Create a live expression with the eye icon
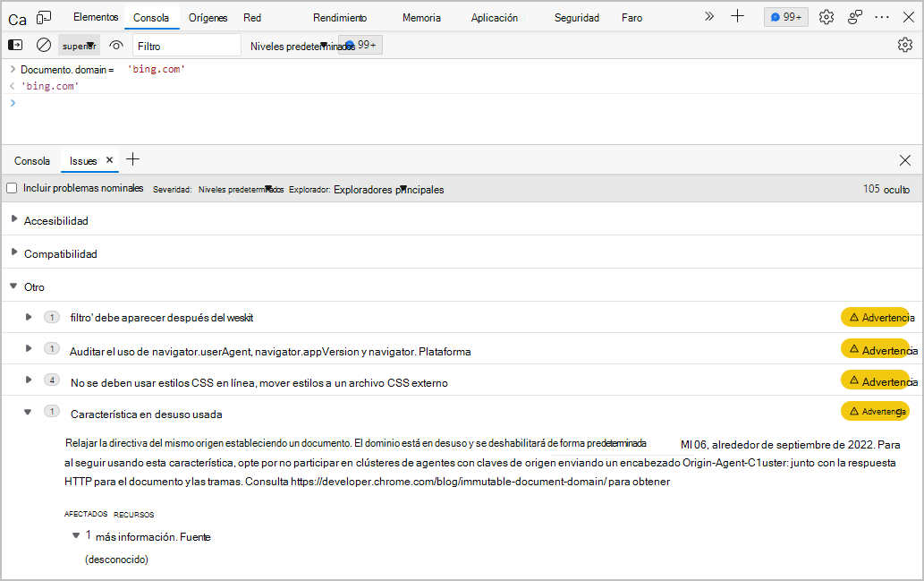 [x=116, y=44]
